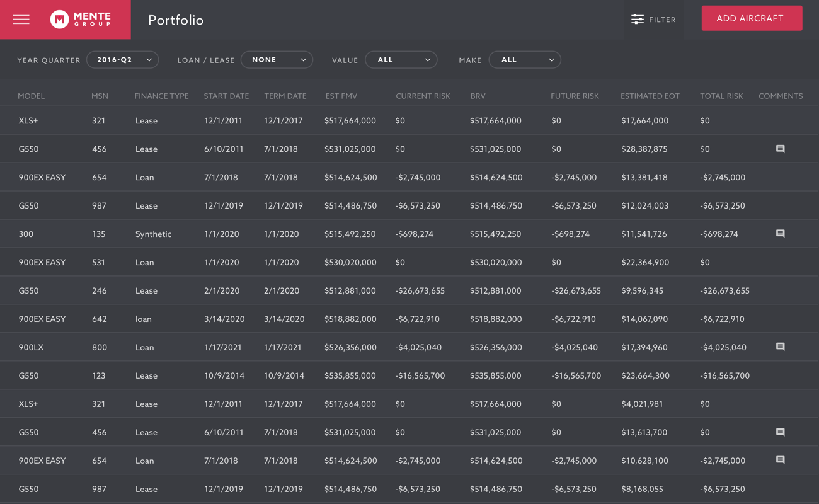Click the Filter sliders icon

click(638, 20)
